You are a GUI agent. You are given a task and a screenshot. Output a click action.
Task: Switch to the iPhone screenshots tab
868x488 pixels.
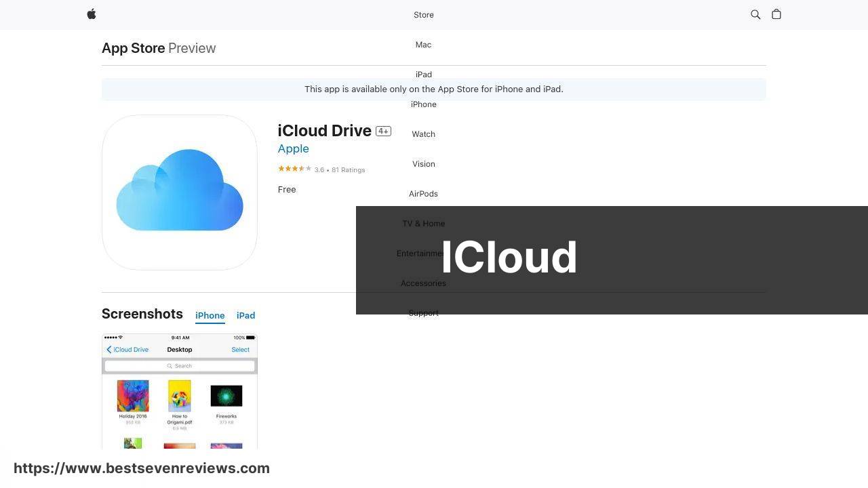pyautogui.click(x=210, y=316)
